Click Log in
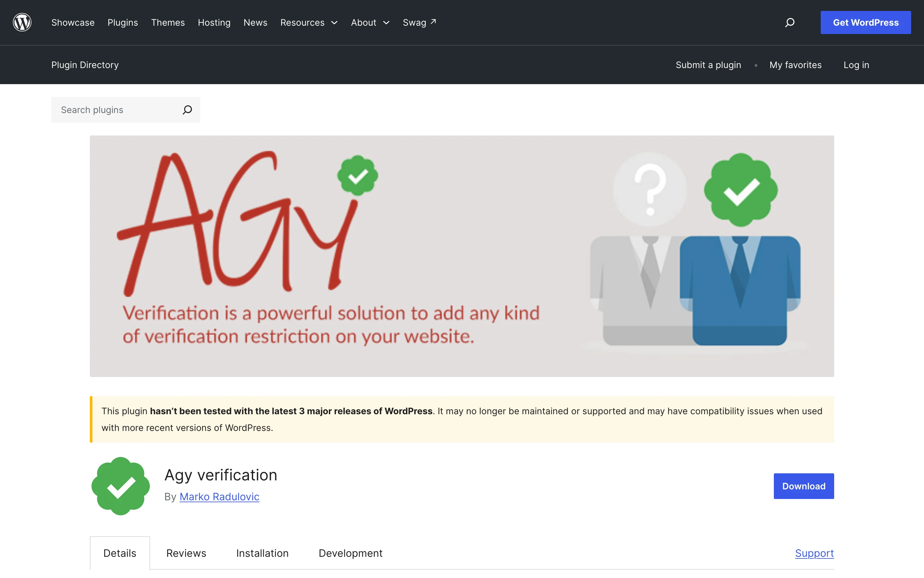Image resolution: width=924 pixels, height=578 pixels. [x=856, y=65]
